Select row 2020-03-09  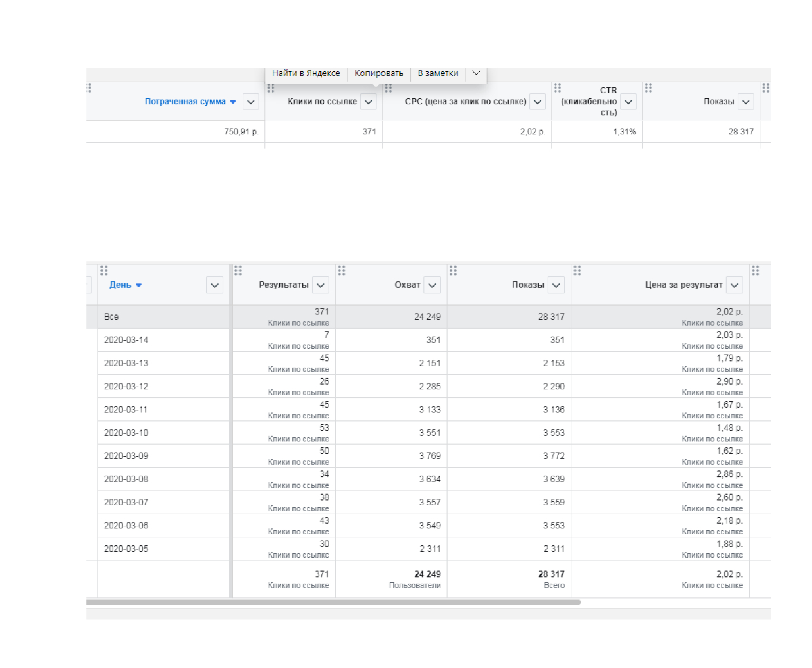coord(429,456)
